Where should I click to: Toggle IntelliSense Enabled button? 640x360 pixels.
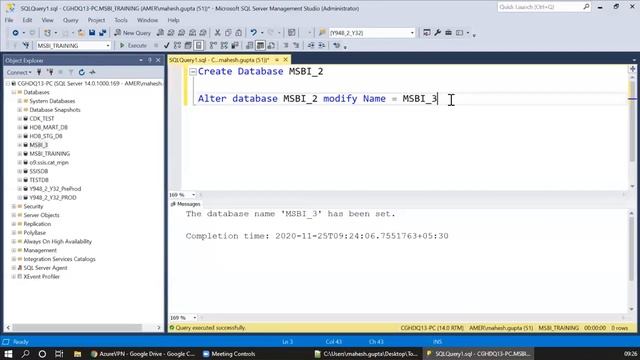199,45
